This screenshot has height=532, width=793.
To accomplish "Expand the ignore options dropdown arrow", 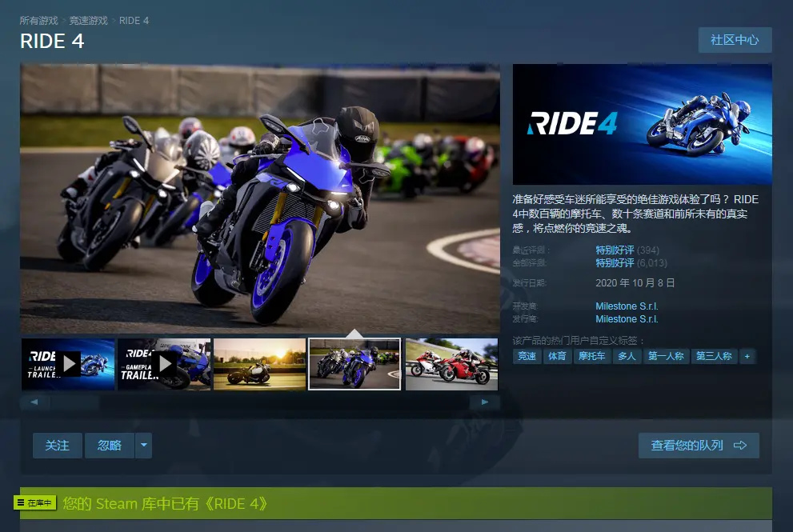I will pyautogui.click(x=143, y=446).
